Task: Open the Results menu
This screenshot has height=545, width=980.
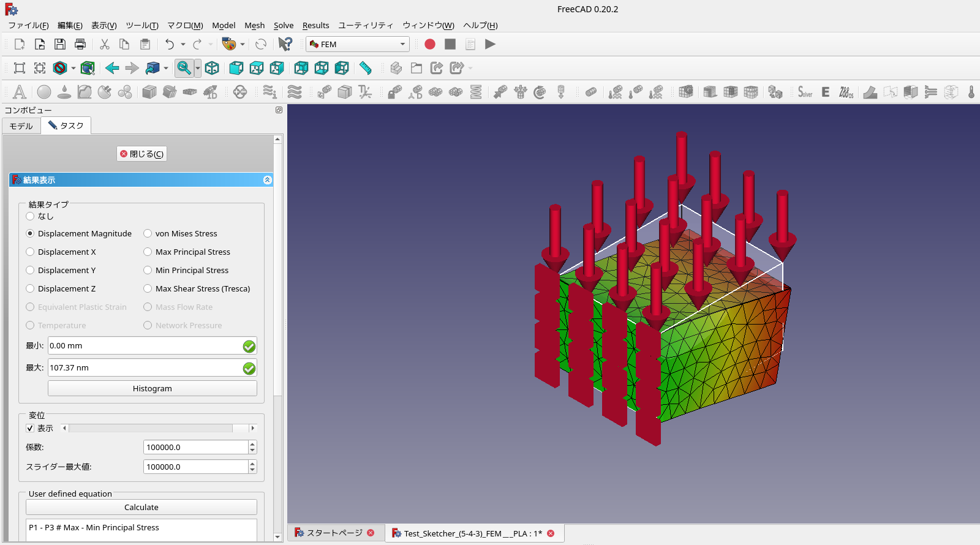Action: pos(316,25)
